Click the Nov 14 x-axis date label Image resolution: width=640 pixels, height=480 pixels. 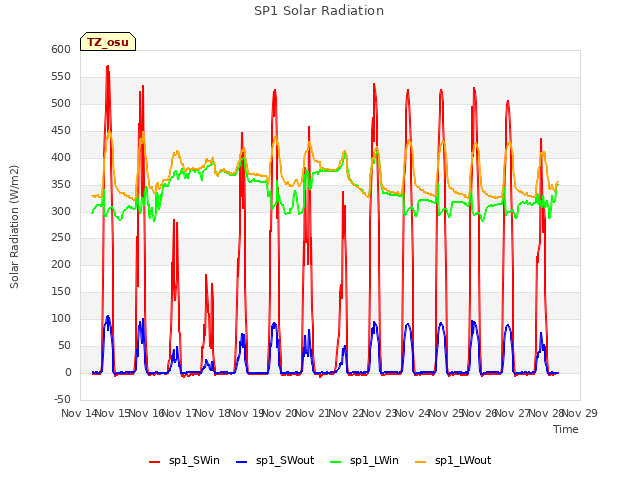(79, 413)
